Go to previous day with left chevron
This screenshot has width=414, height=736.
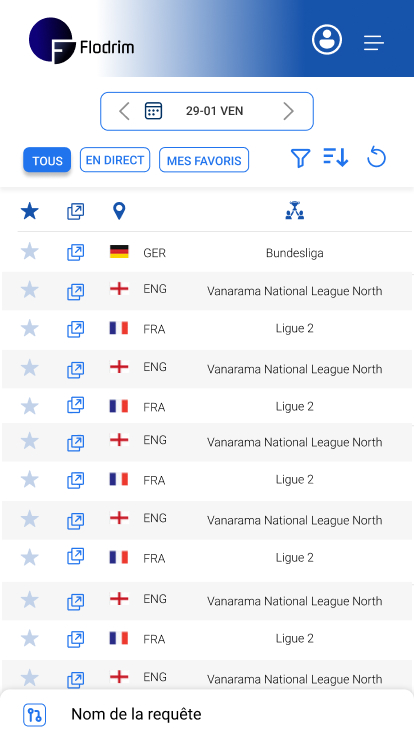tap(124, 111)
